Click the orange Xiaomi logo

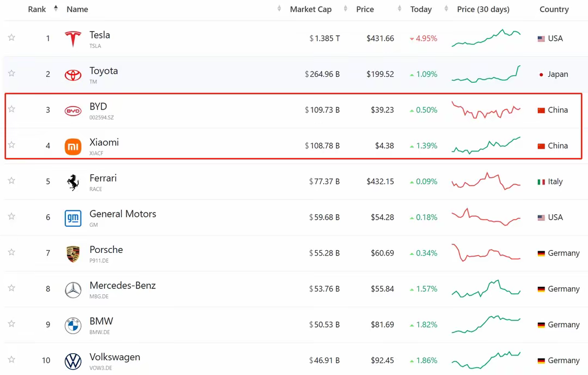coord(73,147)
